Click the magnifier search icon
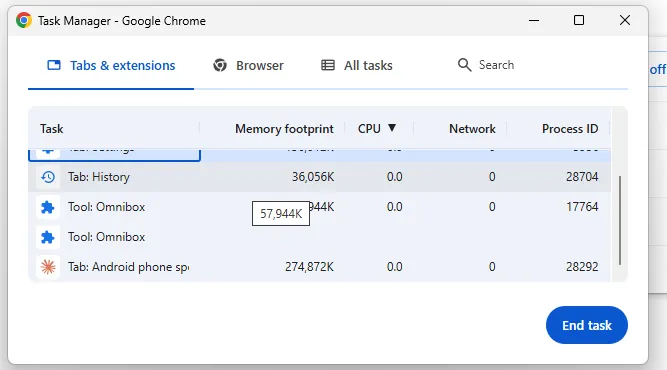Viewport: 667px width, 370px height. tap(465, 65)
